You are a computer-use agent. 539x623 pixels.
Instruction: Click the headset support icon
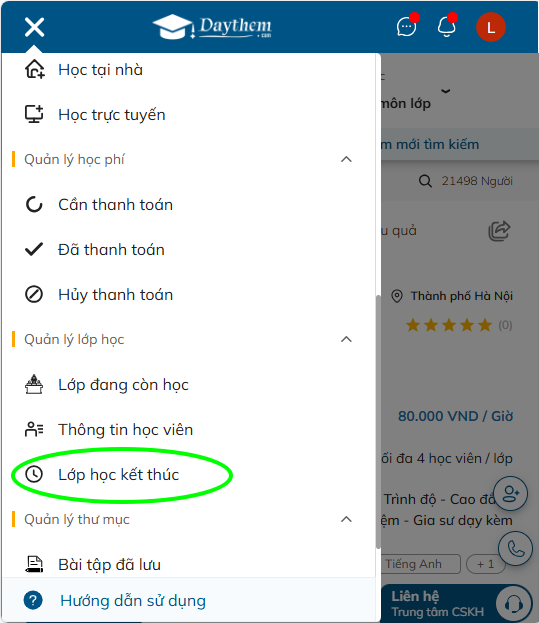pos(514,604)
